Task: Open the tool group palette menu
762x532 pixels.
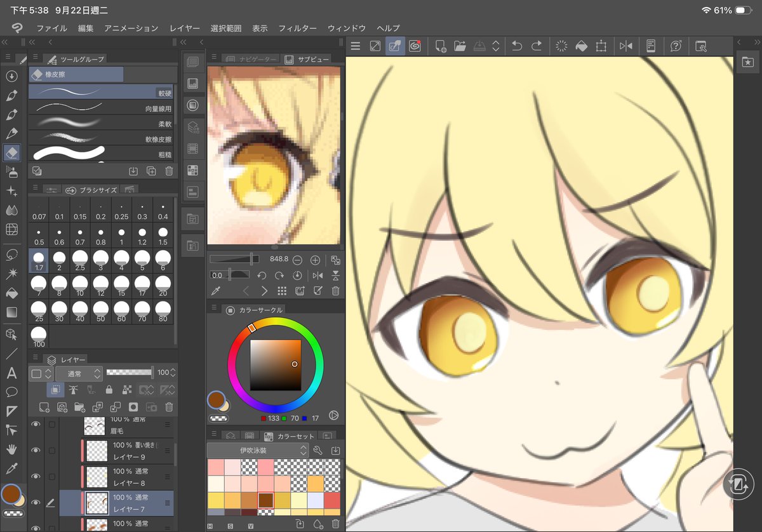Action: click(x=36, y=57)
